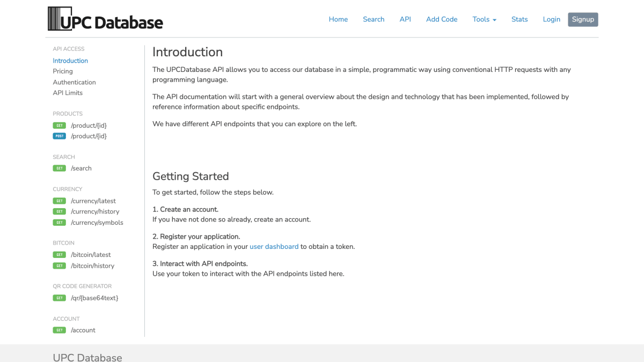Click GET badge beside /bitcoin/latest
Image resolution: width=644 pixels, height=362 pixels.
pos(59,255)
